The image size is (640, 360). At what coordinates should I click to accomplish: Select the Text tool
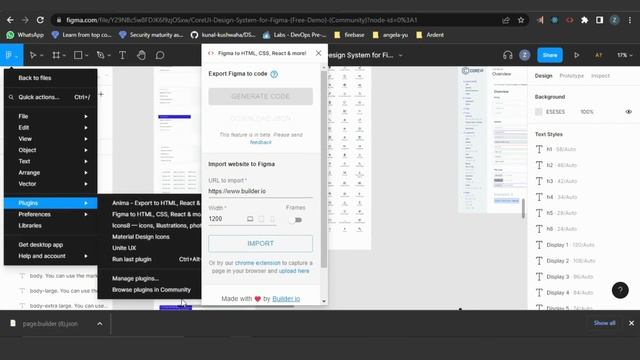click(122, 55)
